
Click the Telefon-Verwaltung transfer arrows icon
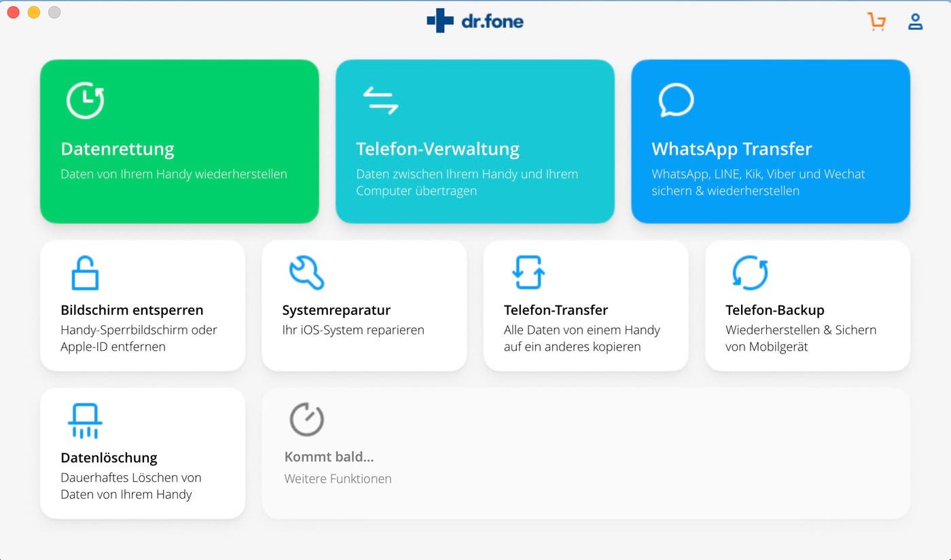tap(380, 100)
